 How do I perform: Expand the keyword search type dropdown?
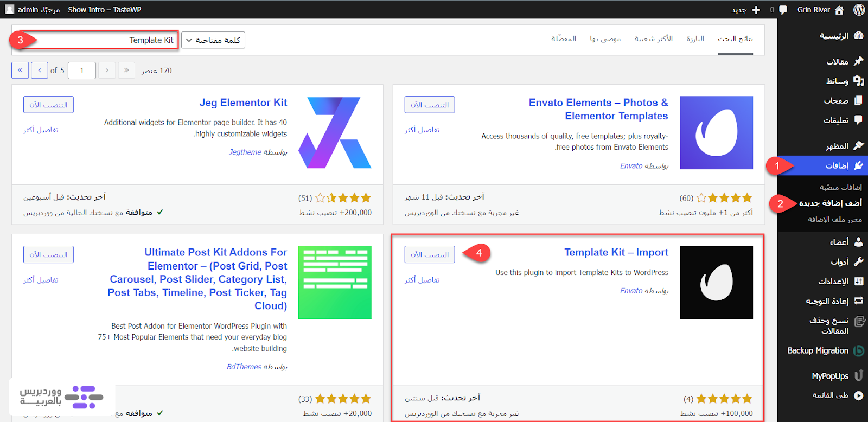(213, 40)
